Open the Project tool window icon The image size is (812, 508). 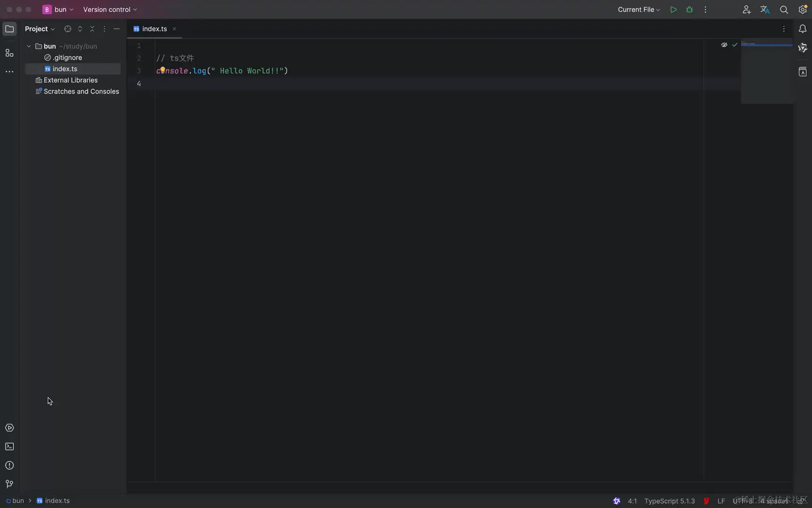[x=9, y=29]
